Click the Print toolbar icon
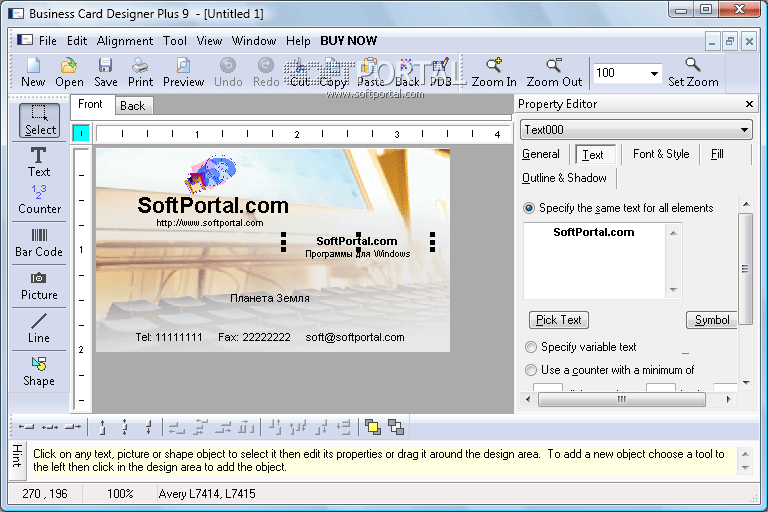Image resolution: width=768 pixels, height=512 pixels. coord(141,72)
